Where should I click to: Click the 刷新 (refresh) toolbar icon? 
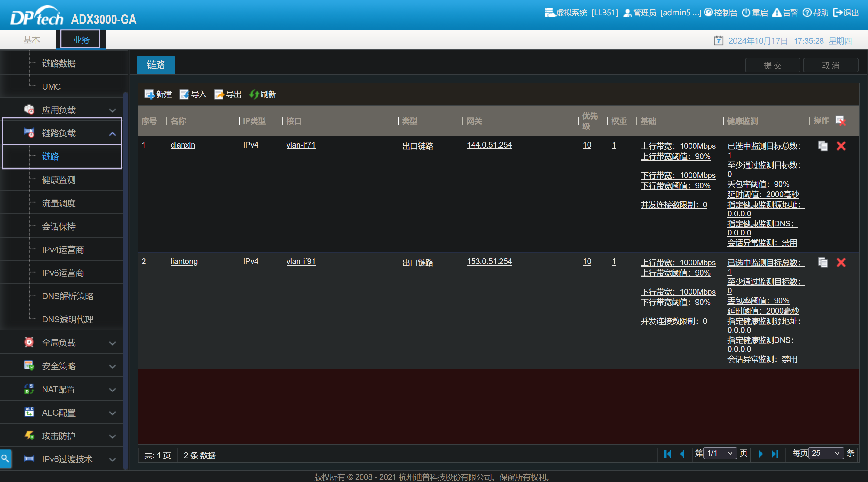click(254, 94)
